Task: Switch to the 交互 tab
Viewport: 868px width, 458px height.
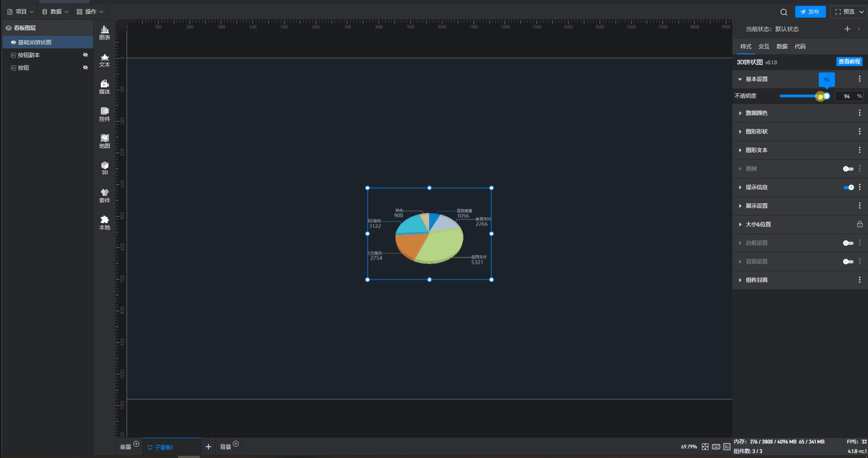Action: click(x=764, y=47)
